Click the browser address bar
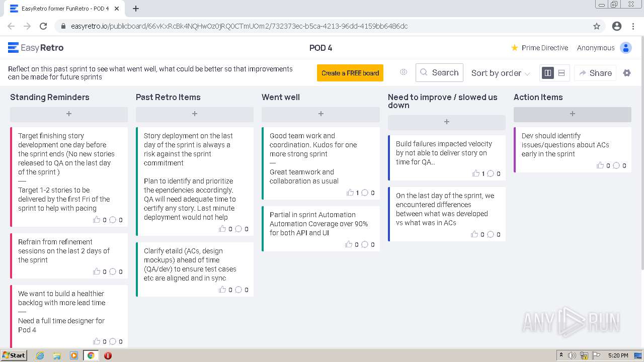This screenshot has width=644, height=362. [x=322, y=26]
